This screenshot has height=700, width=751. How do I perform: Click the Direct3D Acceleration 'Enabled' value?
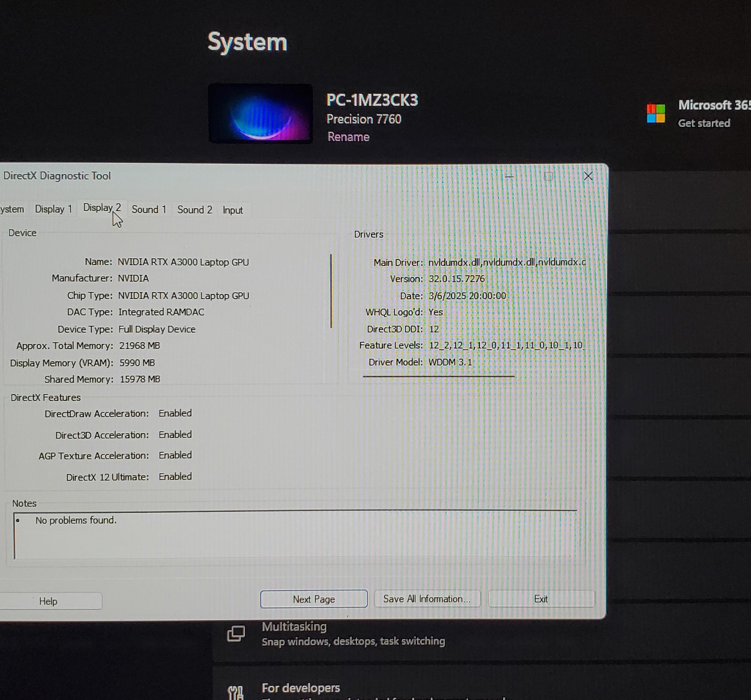click(x=175, y=435)
